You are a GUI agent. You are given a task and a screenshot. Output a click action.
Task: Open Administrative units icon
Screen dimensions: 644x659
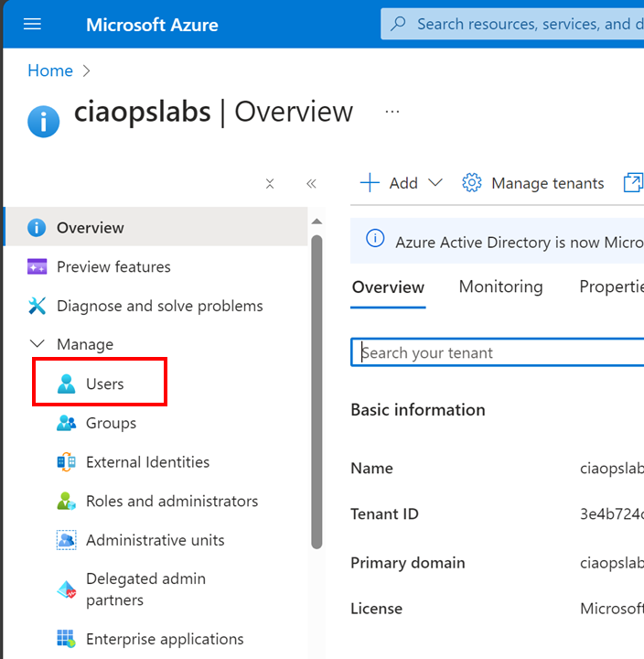67,541
